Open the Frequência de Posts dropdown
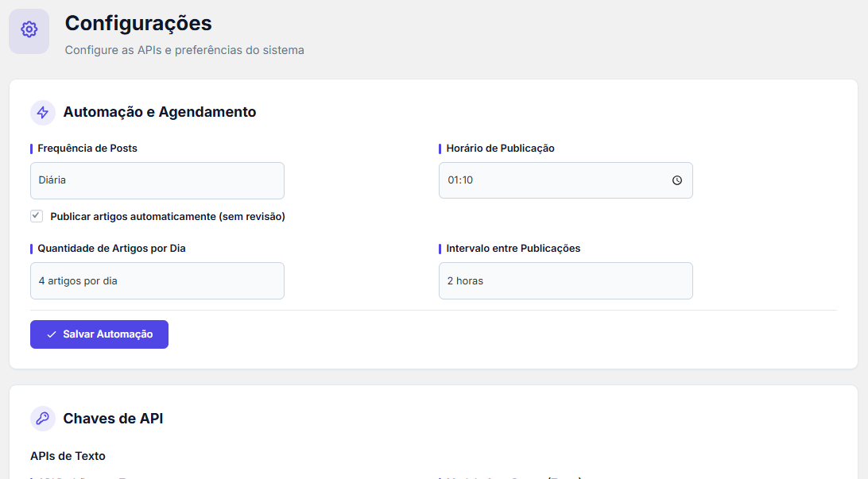Screen dimensions: 868x479 point(157,180)
